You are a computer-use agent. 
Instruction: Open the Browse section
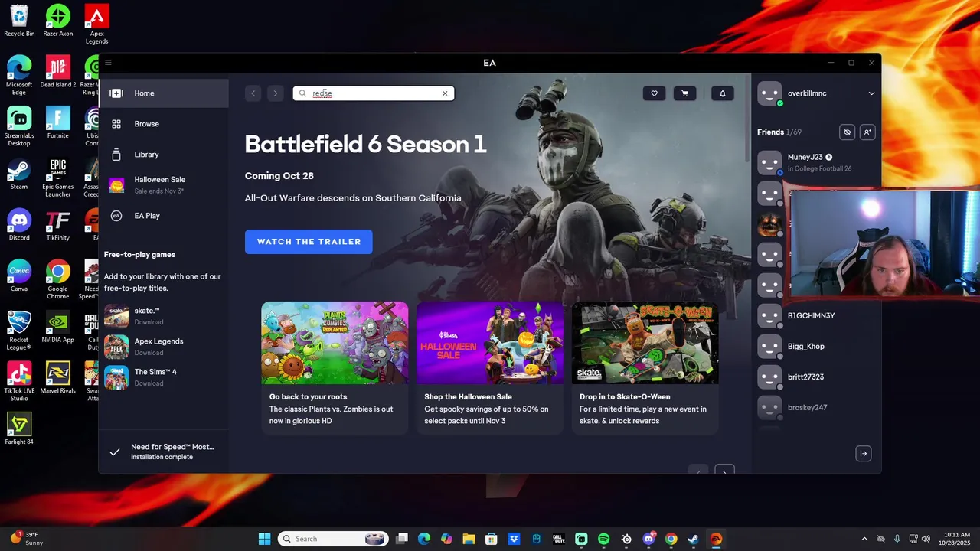(164, 124)
